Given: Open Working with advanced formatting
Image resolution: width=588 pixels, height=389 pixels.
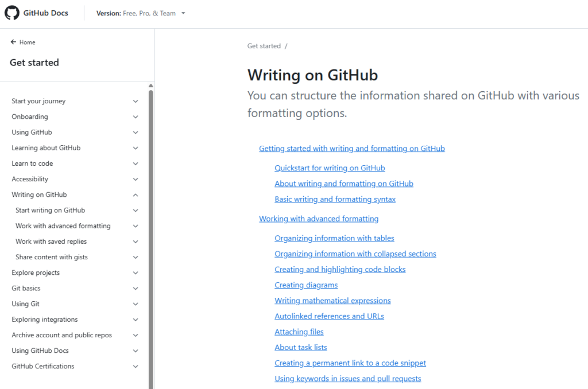Looking at the screenshot, I should pyautogui.click(x=319, y=218).
